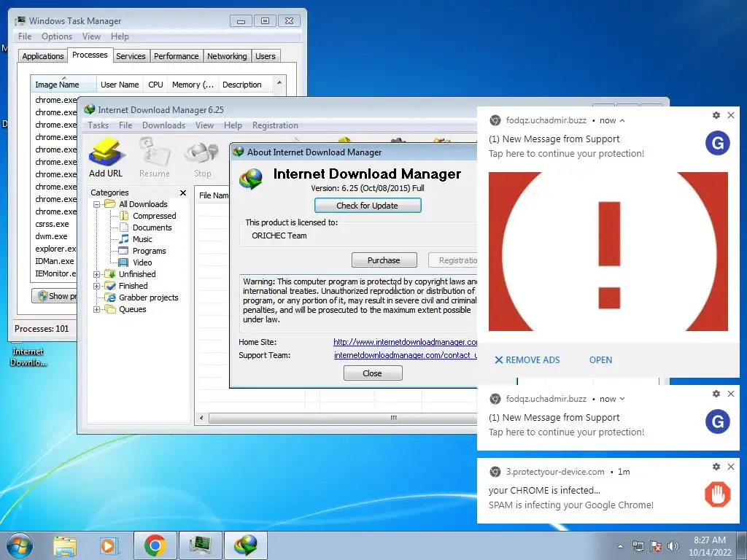Expand the second fodqz.uchadmir.buzz notification
The height and width of the screenshot is (560, 747).
pos(622,399)
